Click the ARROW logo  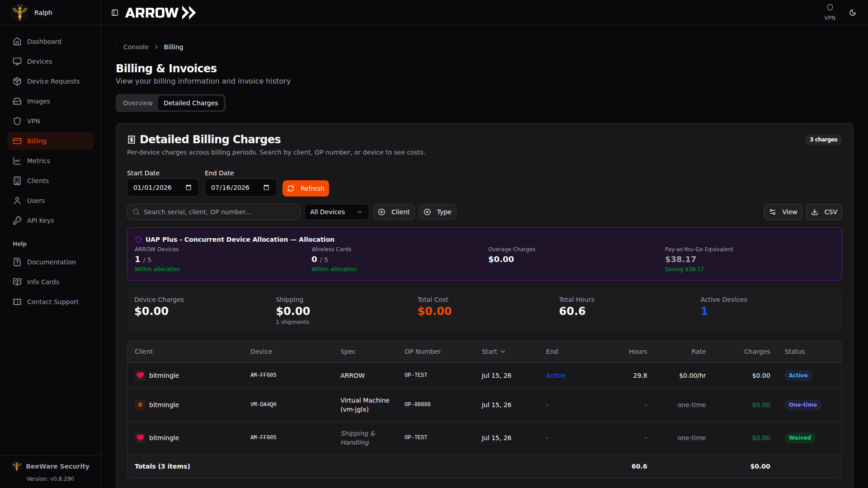tap(160, 13)
